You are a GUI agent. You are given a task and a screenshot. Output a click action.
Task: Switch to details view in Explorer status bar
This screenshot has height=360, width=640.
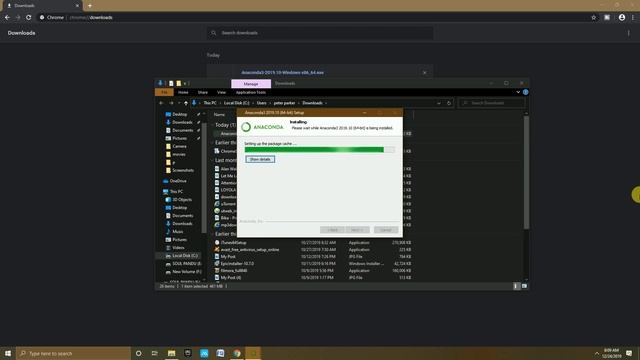516,287
